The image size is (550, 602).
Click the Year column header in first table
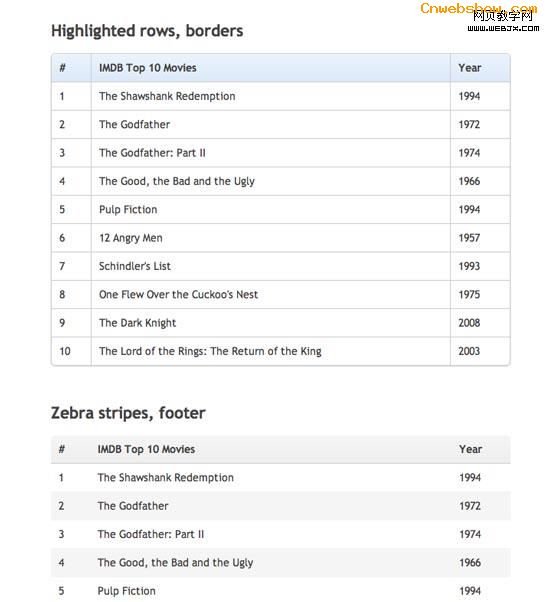point(469,68)
